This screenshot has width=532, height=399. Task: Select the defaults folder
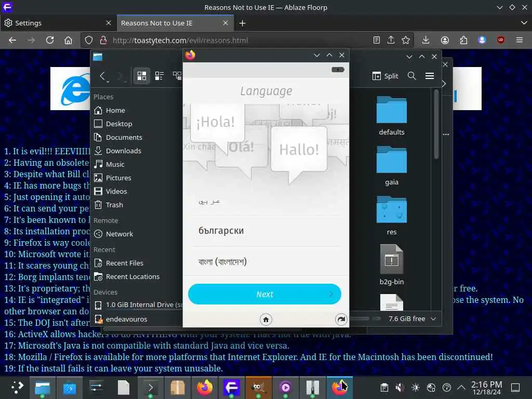392,116
